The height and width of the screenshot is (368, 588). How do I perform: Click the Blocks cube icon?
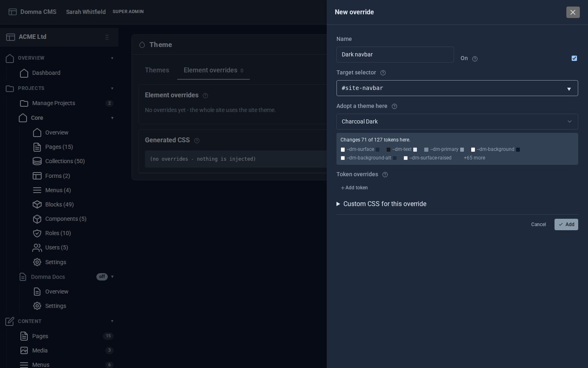(x=37, y=204)
